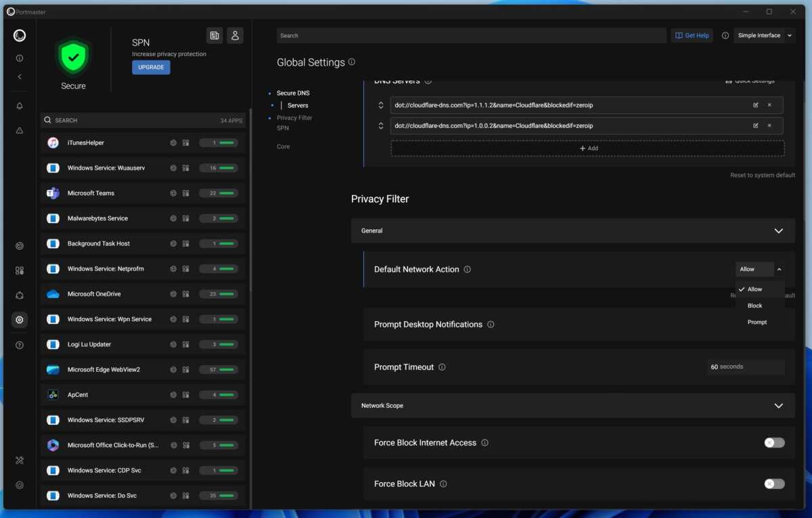The height and width of the screenshot is (518, 812).
Task: Edit the 1.1.1.2 Cloudflare DNS server entry
Action: pyautogui.click(x=756, y=105)
